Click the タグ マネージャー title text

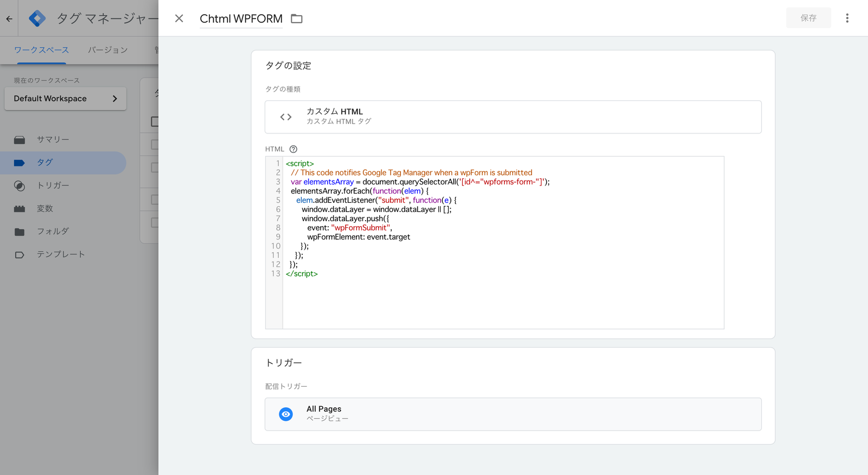tap(107, 18)
